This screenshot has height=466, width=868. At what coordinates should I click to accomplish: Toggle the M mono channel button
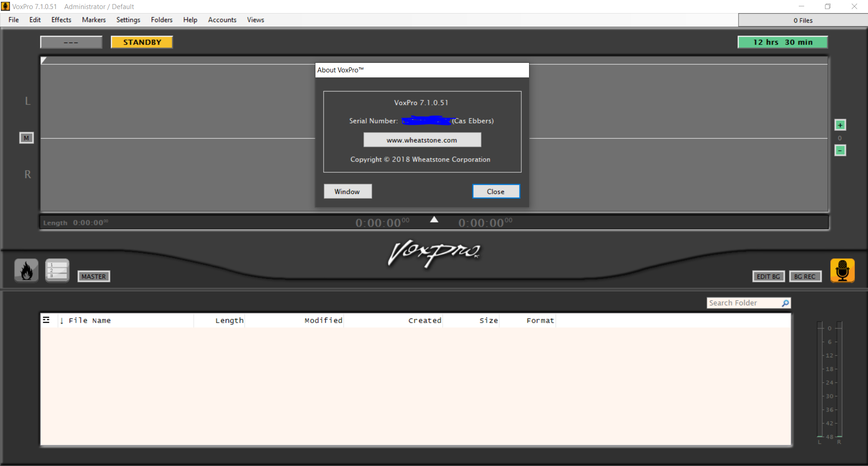(26, 138)
